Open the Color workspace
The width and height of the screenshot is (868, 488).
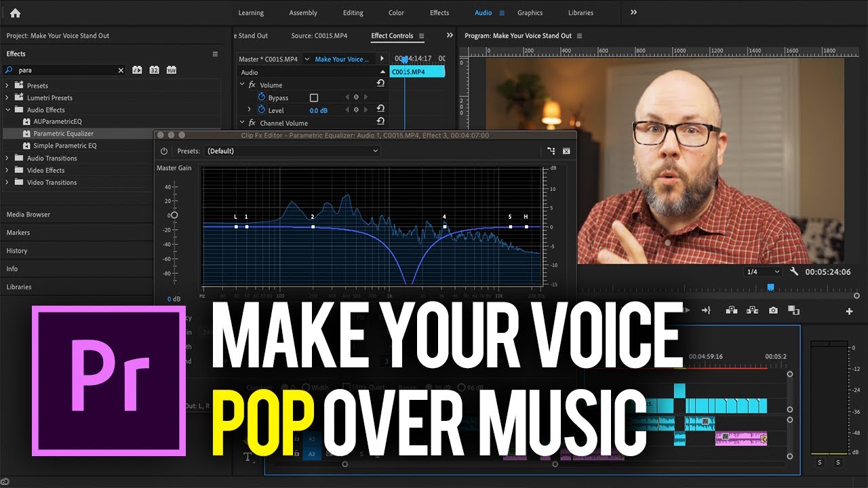tap(396, 12)
